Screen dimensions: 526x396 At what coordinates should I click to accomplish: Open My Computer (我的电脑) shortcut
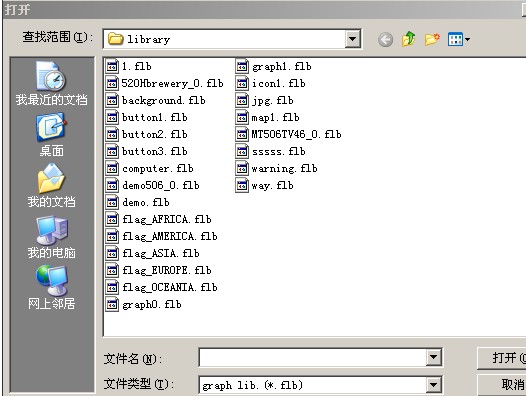tap(51, 237)
